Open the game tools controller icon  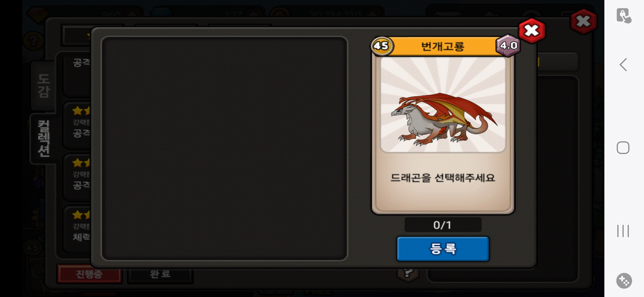point(624,281)
